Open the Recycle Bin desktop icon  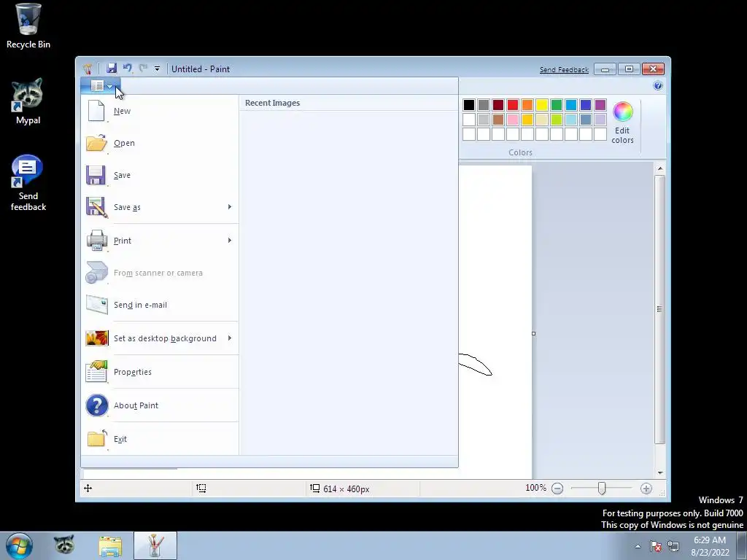point(28,26)
